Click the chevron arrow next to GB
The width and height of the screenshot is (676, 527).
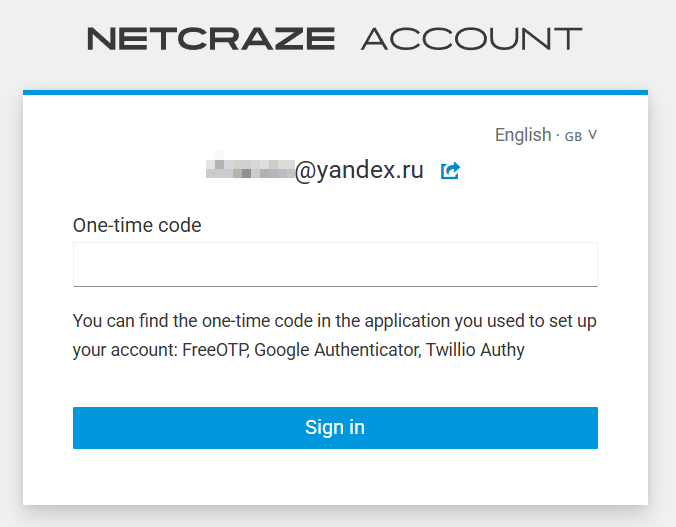592,135
